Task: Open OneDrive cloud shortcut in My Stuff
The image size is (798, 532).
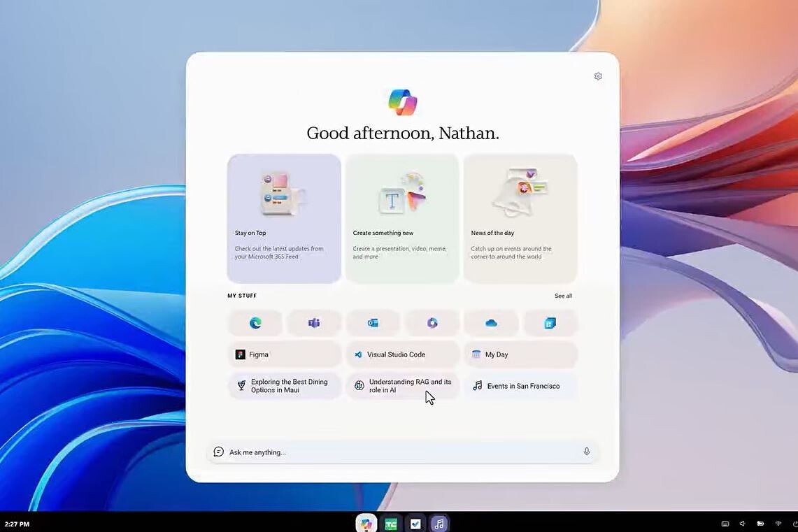Action: 491,323
